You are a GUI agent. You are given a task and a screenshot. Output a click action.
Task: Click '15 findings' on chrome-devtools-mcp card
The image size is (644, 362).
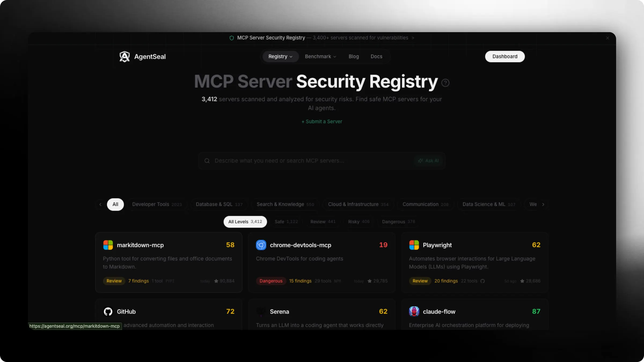[300, 281]
